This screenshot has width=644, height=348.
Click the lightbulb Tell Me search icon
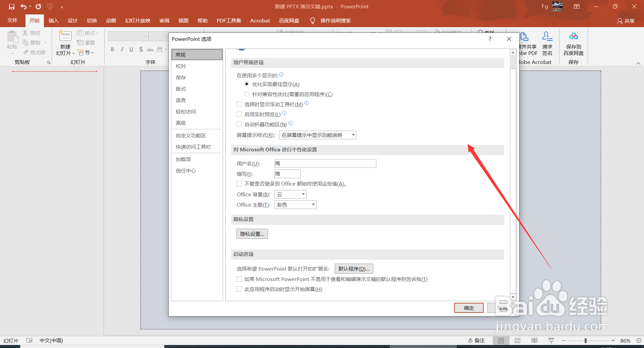[313, 21]
